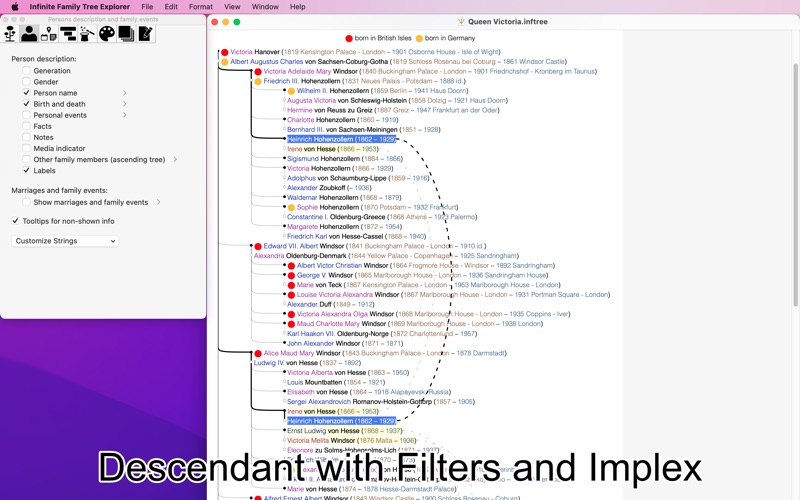Click the red dot beside Maud Charlotte Mary
The image size is (800, 500).
291,324
